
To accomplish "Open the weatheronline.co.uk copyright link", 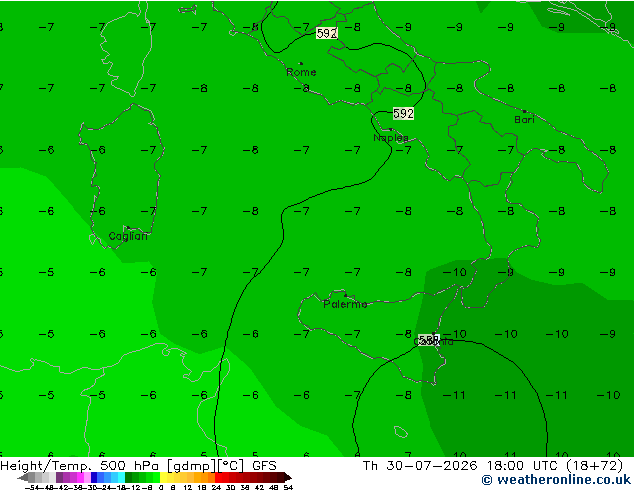I will point(556,480).
